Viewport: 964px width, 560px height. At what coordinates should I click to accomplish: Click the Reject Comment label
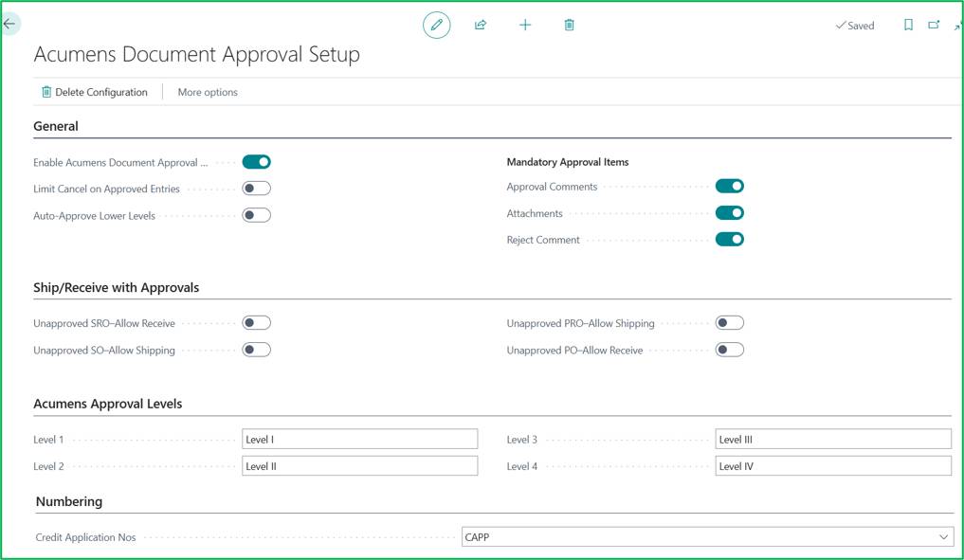(x=543, y=241)
